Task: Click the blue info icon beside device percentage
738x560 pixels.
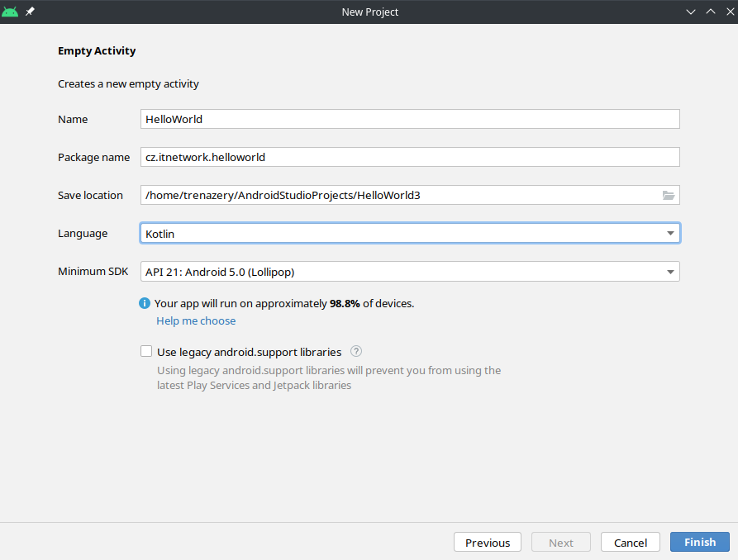Action: pos(145,303)
